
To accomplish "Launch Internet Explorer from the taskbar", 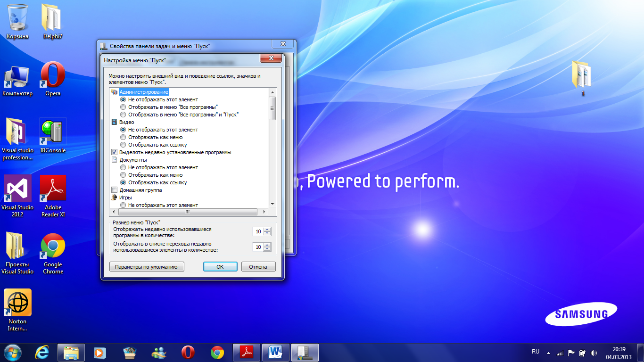I will click(x=42, y=352).
